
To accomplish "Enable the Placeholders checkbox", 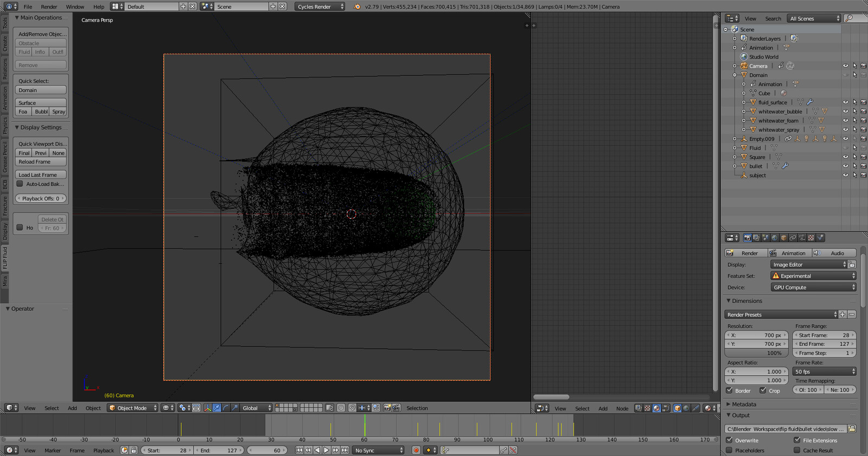I will [x=730, y=450].
